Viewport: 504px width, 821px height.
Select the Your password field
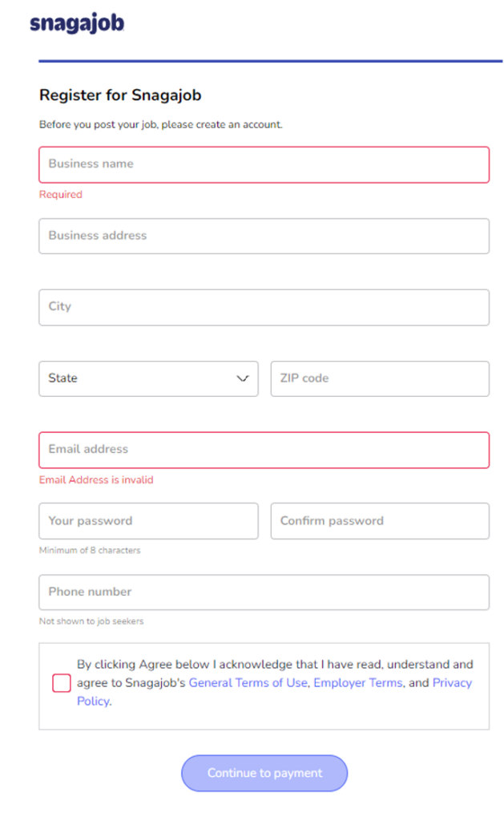[148, 521]
